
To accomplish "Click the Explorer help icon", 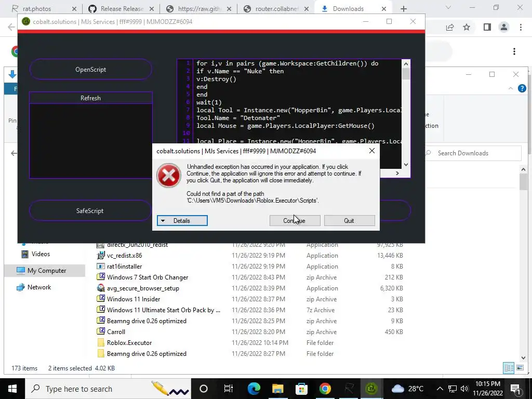I will pyautogui.click(x=522, y=88).
